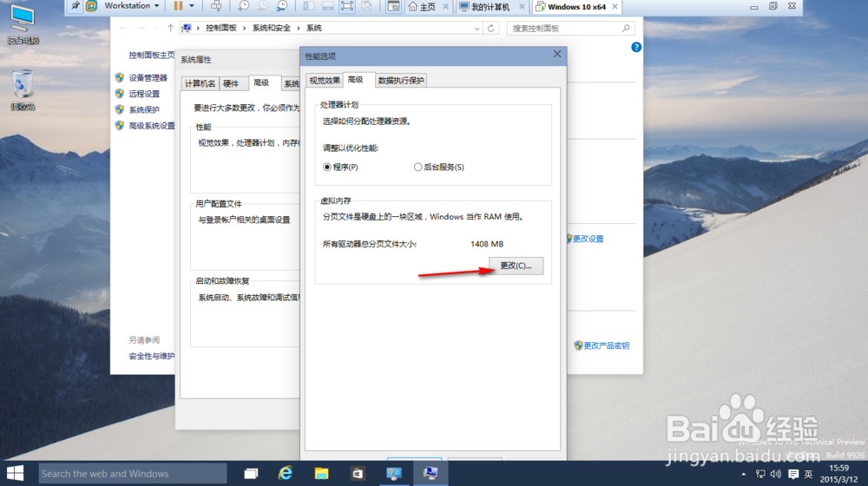The image size is (868, 486).
Task: Click the pin toolbar icon
Action: tap(76, 6)
